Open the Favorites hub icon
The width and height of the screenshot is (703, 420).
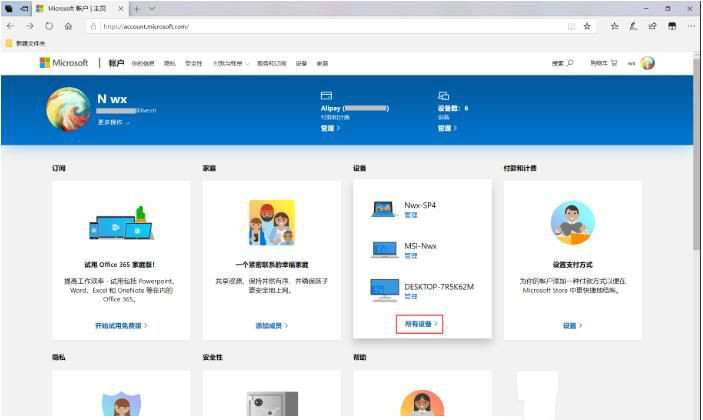(615, 26)
